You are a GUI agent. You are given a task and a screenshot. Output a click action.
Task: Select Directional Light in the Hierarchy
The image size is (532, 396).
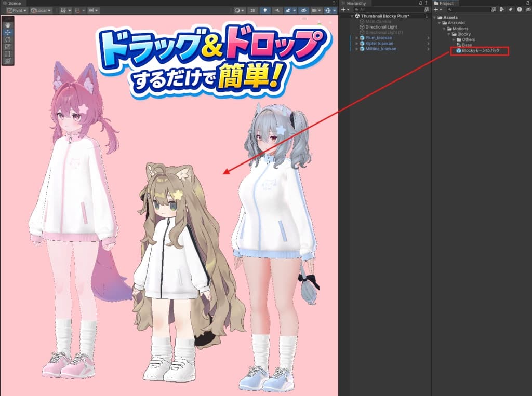click(381, 27)
